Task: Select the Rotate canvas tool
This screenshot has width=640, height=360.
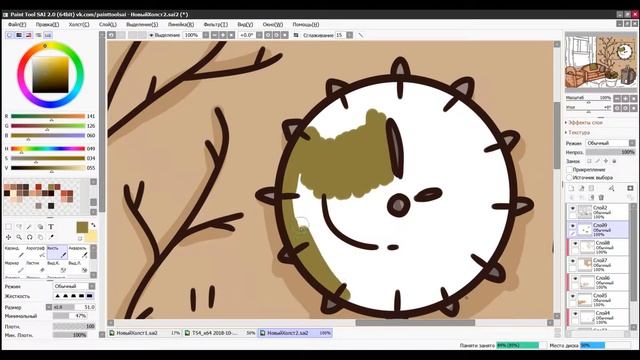Action: click(30, 237)
